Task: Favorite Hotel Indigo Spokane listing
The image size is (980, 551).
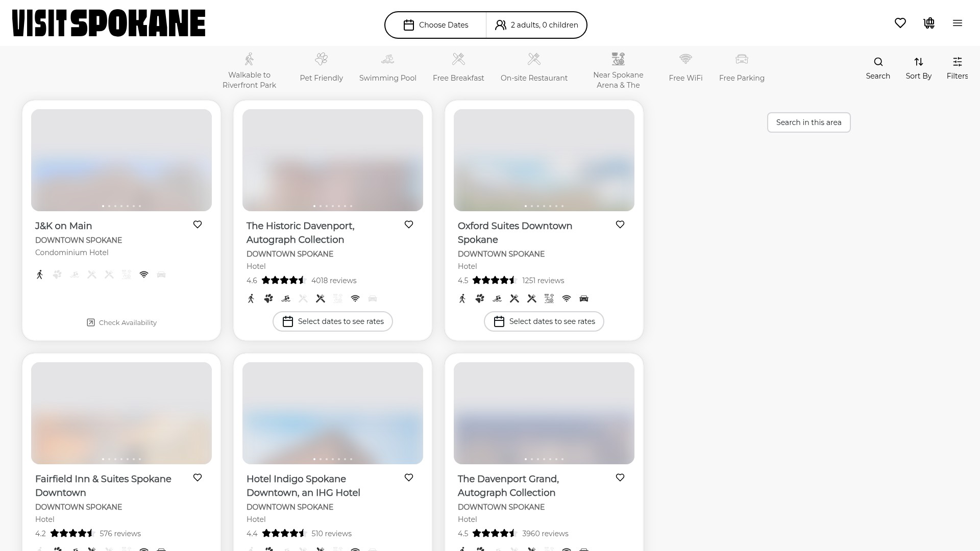Action: 409,478
